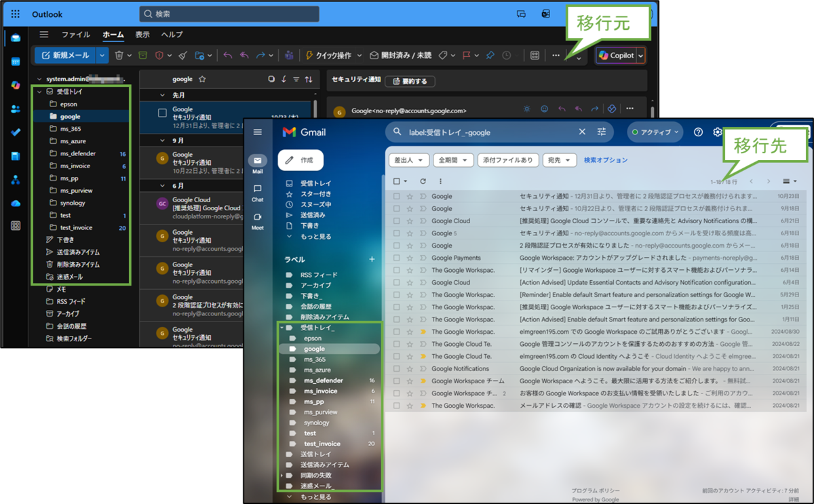Click the Teams share icon in Outlook ribbon
This screenshot has height=504, width=814.
point(289,55)
